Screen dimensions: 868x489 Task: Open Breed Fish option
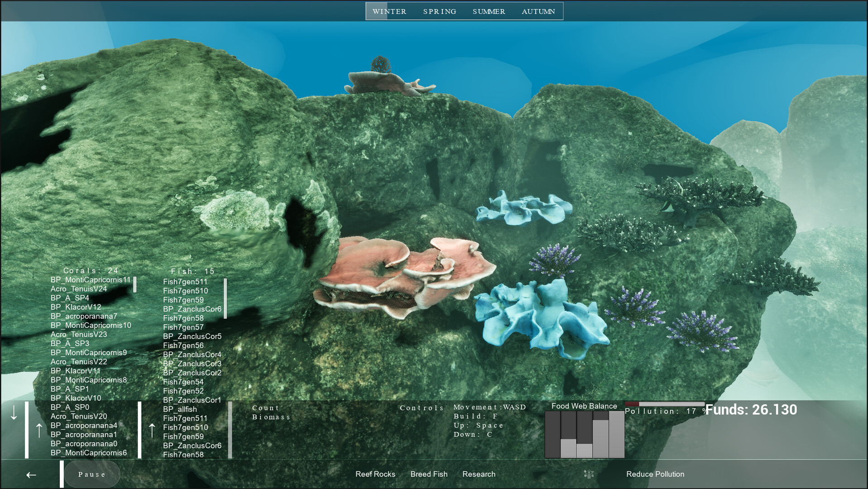(429, 474)
